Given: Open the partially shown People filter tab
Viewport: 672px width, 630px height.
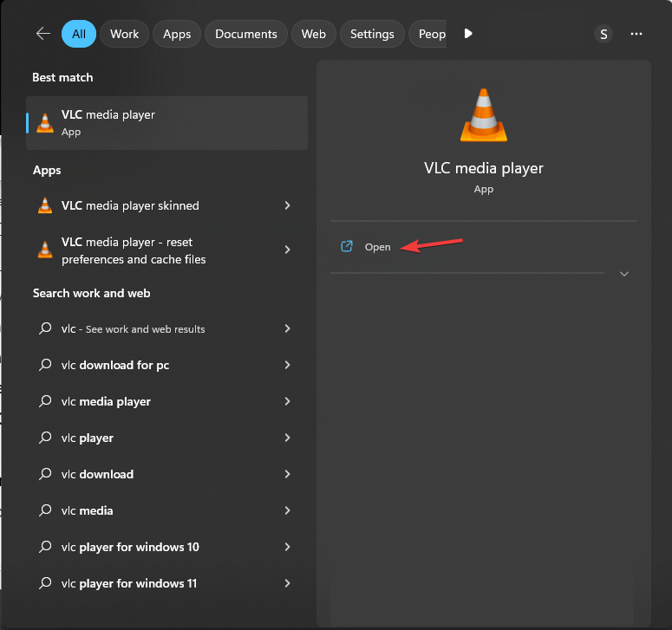Looking at the screenshot, I should (427, 34).
